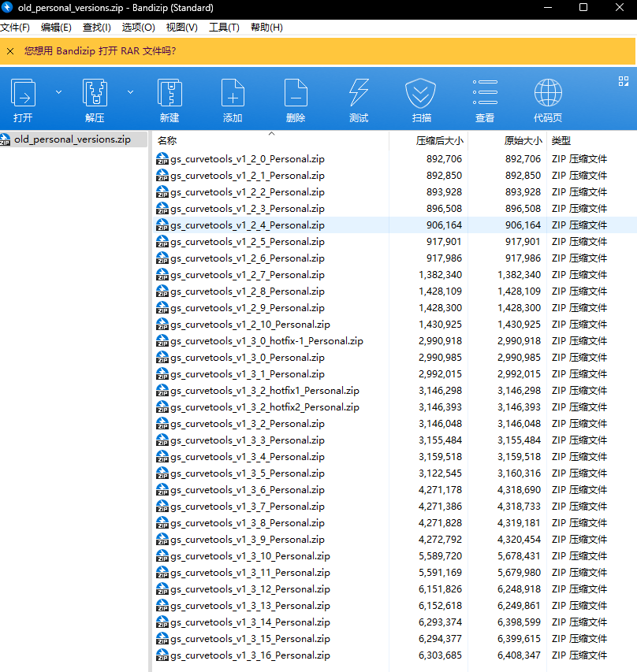
Task: Click the 新建 (New archive) icon
Action: pos(169,96)
